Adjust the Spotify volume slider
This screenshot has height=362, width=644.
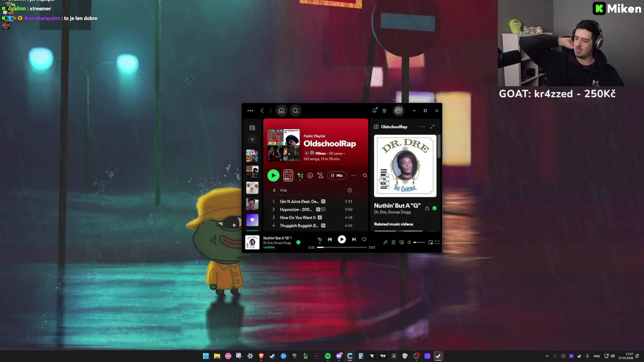419,242
